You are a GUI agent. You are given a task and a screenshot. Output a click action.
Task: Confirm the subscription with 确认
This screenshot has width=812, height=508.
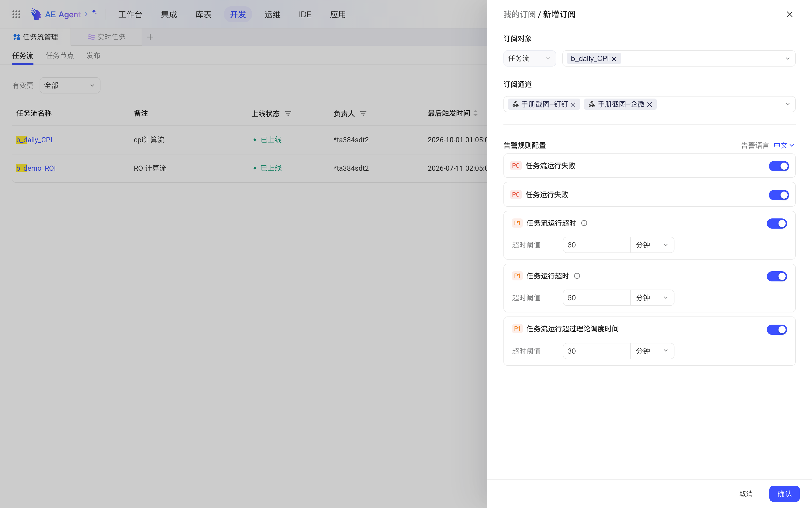[784, 494]
